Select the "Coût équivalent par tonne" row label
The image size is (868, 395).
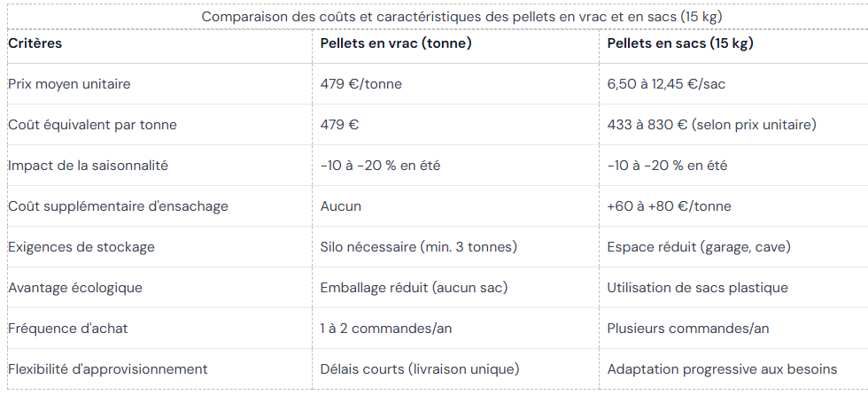(x=92, y=125)
